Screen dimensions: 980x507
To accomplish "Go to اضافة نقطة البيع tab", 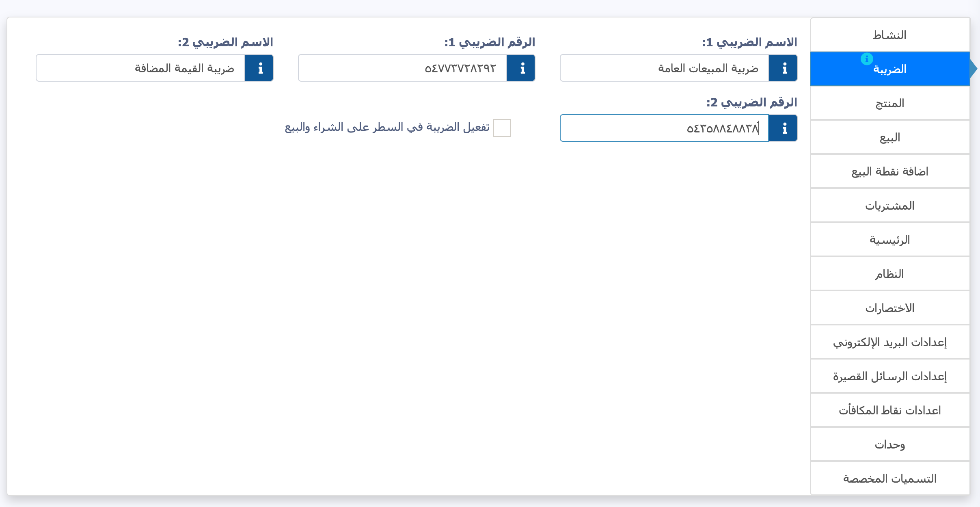I will pyautogui.click(x=890, y=171).
